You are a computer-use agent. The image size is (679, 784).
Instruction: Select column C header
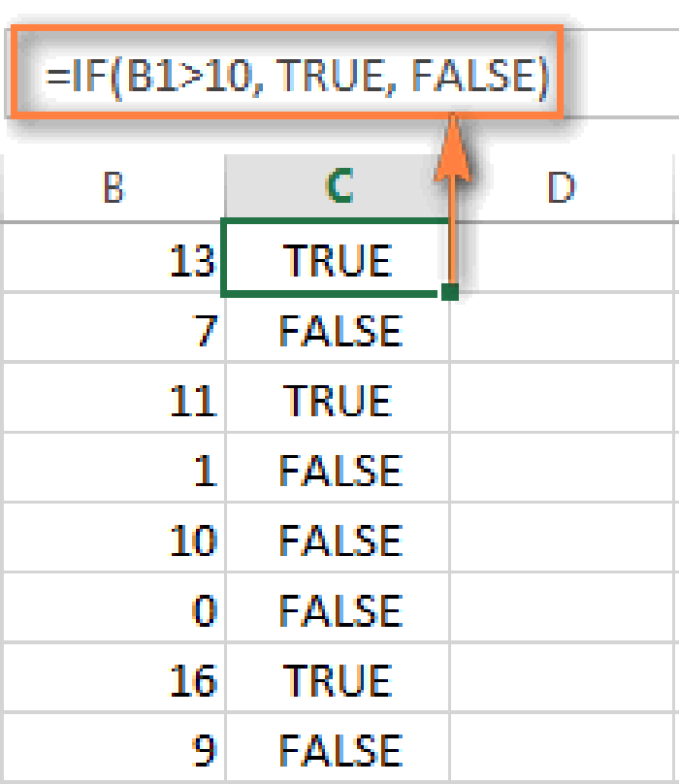point(338,186)
